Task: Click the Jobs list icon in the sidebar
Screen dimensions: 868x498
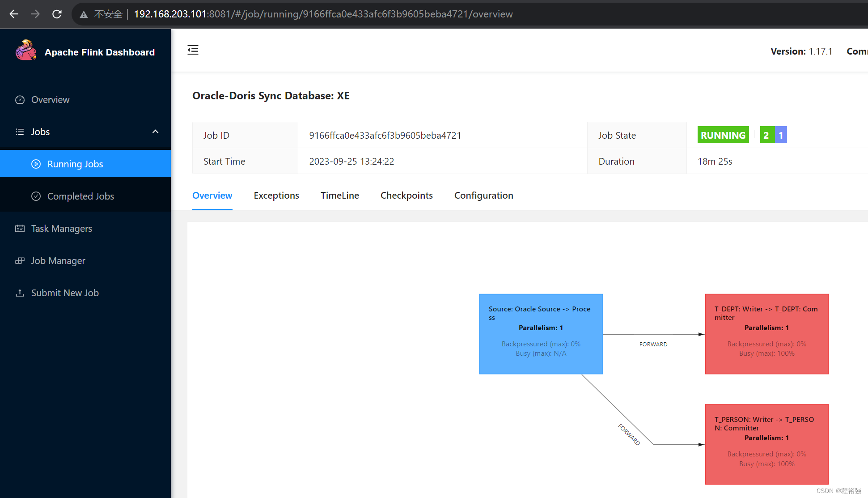Action: coord(20,132)
